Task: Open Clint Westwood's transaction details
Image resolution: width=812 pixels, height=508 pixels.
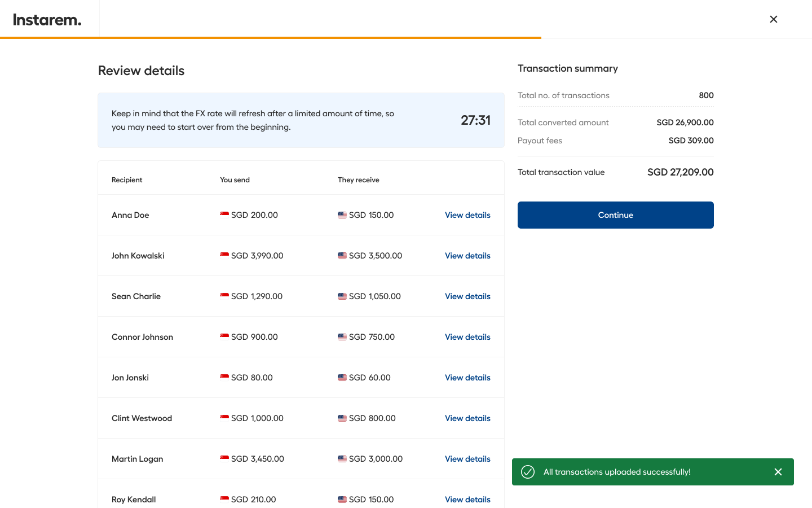Action: click(x=467, y=418)
